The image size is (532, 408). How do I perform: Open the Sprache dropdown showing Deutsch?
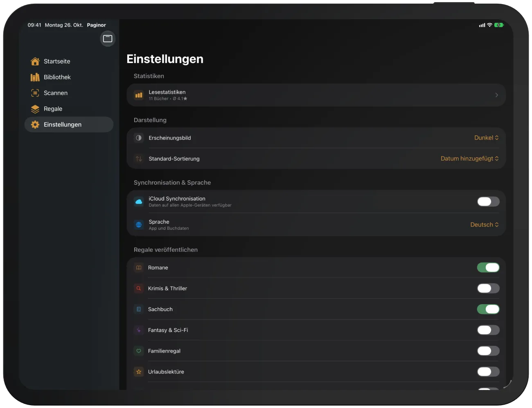point(485,225)
